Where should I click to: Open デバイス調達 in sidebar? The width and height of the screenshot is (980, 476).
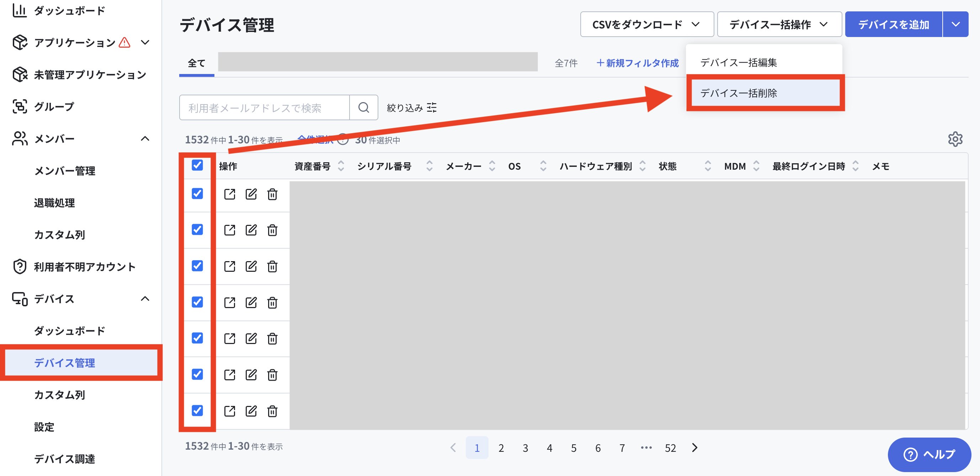coord(64,459)
